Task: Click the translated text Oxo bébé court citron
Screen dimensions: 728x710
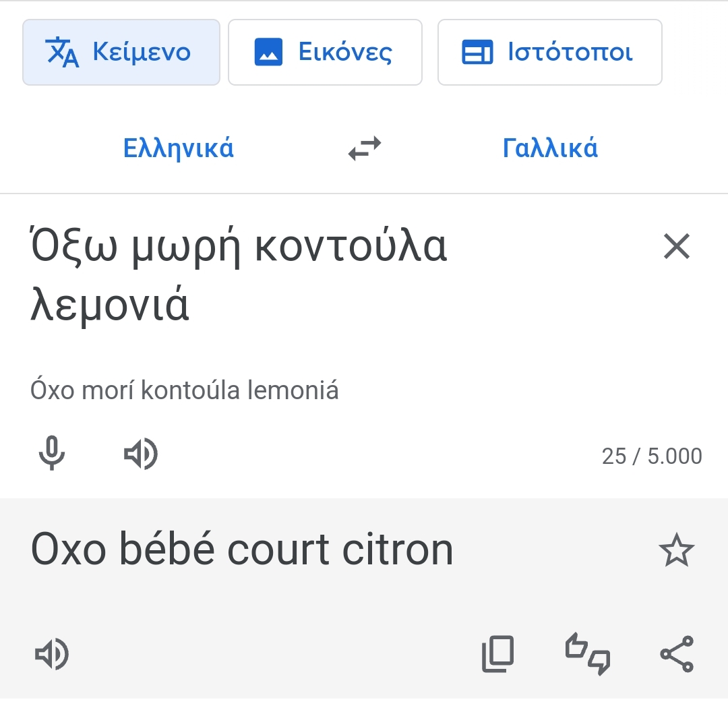Action: [x=242, y=550]
